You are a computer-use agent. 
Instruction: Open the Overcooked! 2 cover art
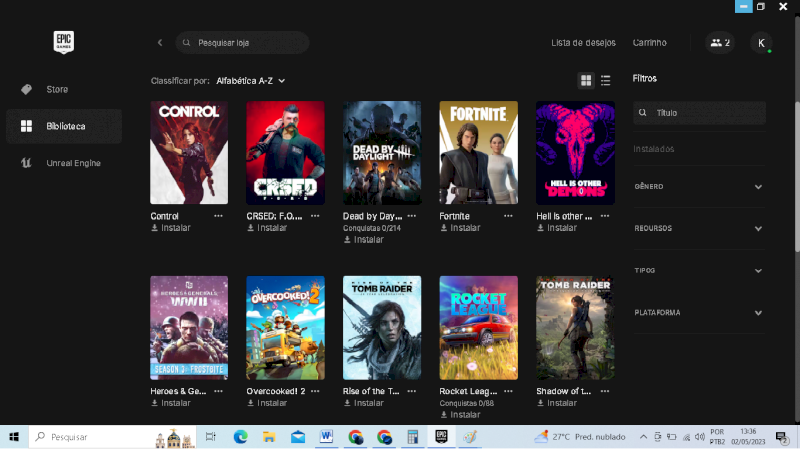(x=285, y=328)
